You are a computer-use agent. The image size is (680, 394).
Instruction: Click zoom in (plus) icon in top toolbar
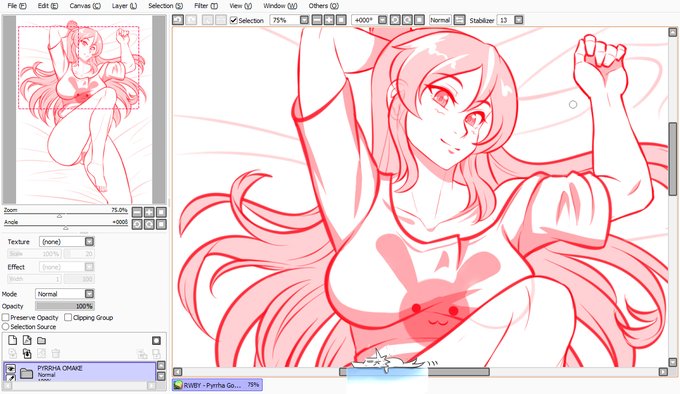pos(329,20)
